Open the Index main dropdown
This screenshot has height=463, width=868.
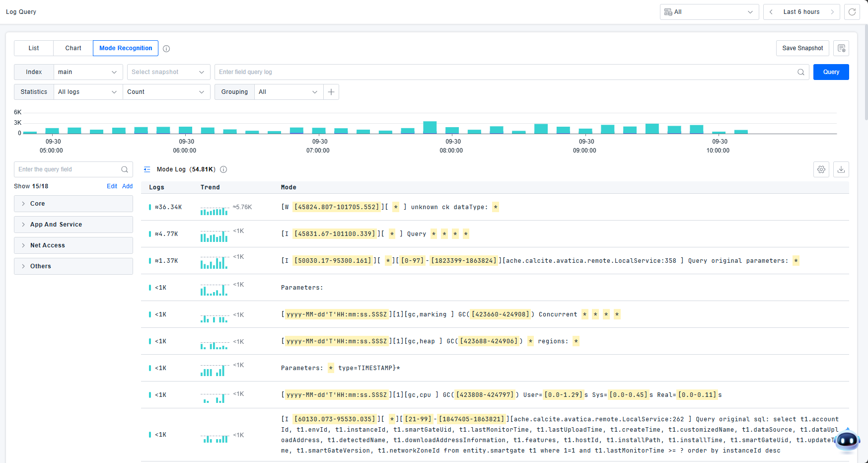point(88,72)
